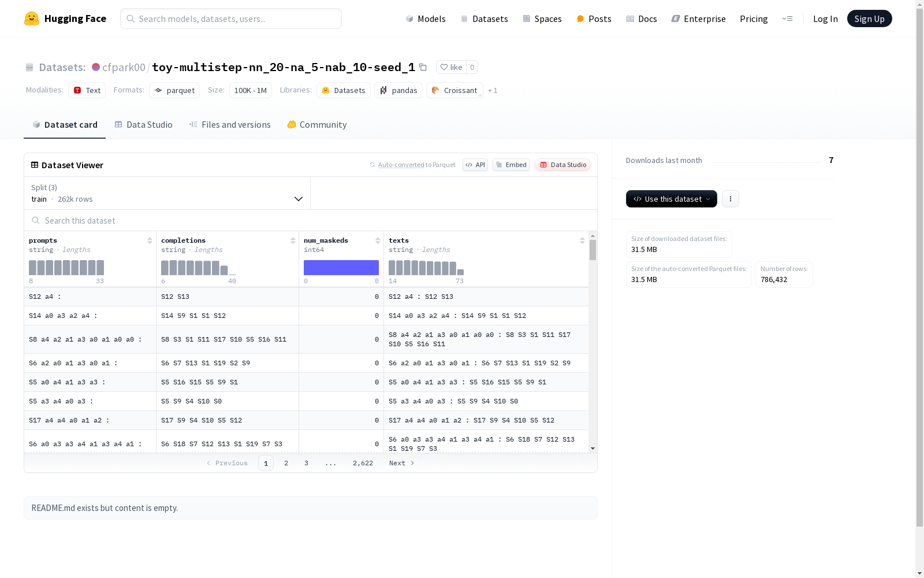Expand the split selector dropdown
Viewport: 924px width, 578px height.
(167, 193)
